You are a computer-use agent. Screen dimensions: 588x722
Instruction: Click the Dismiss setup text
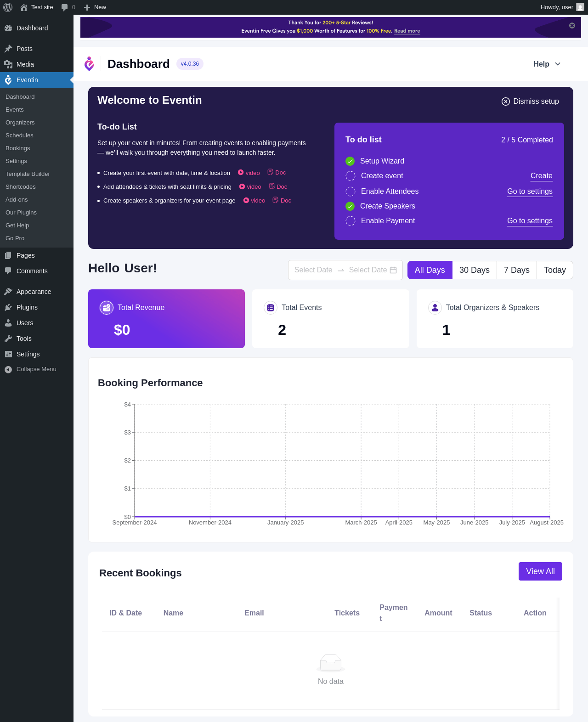pos(536,102)
